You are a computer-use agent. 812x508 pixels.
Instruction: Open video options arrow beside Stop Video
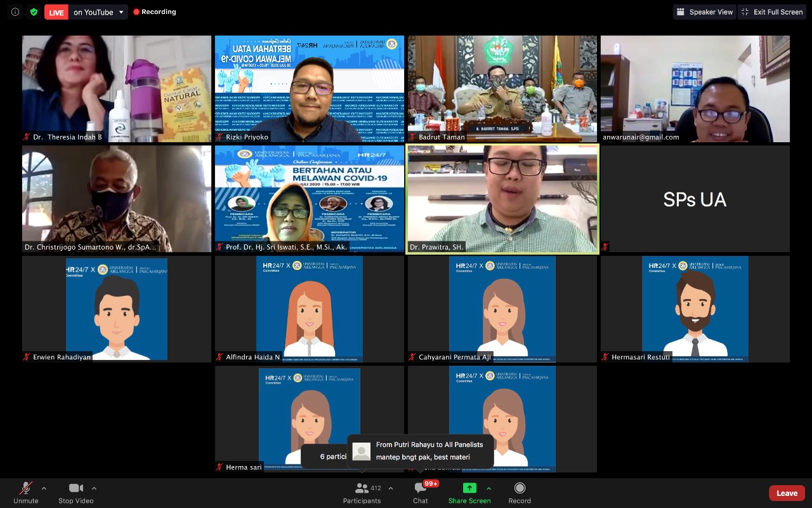click(x=94, y=488)
